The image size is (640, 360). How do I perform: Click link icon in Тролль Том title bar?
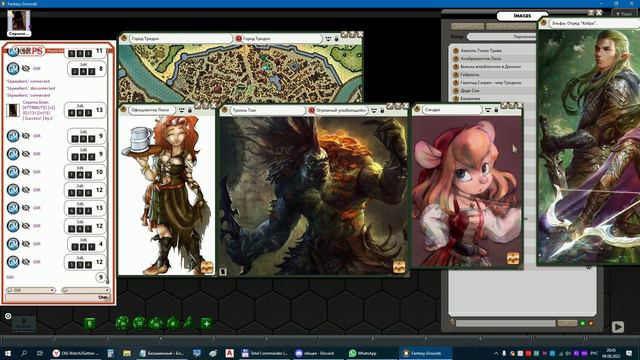pos(225,110)
